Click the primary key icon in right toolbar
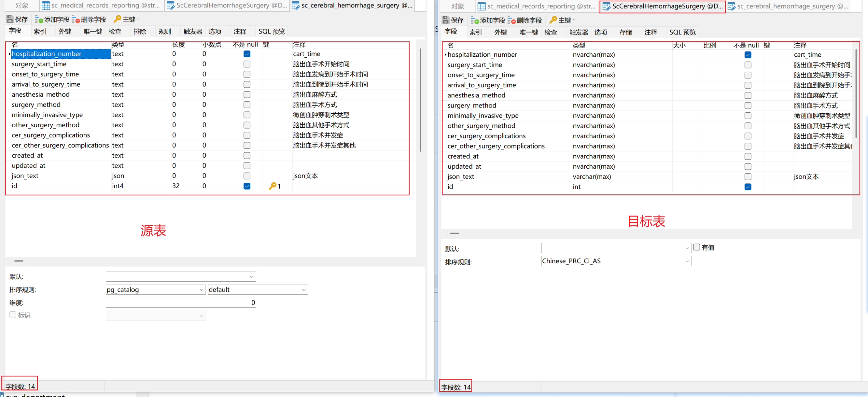Viewport: 868px width, 397px height. (553, 20)
